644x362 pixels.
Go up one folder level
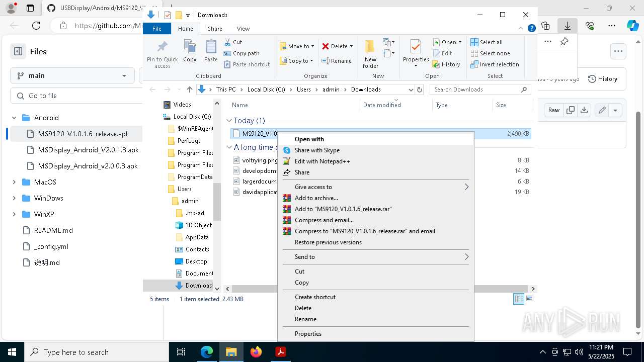click(x=189, y=89)
